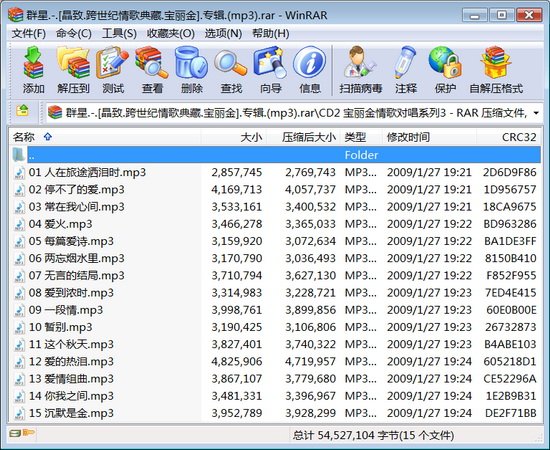
Task: Sort by CRC32 column header
Action: tap(509, 137)
